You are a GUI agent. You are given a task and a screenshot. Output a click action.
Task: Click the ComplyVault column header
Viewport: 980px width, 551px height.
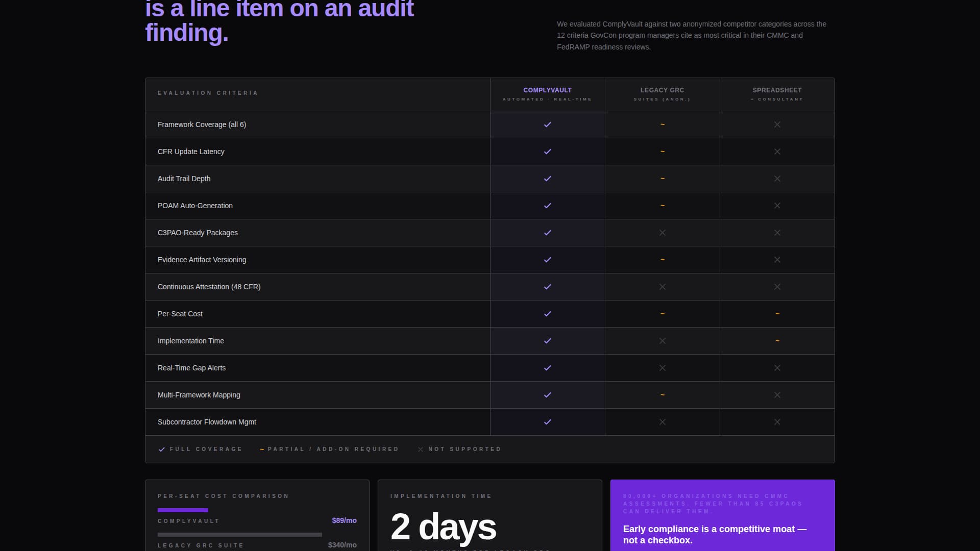click(x=548, y=94)
